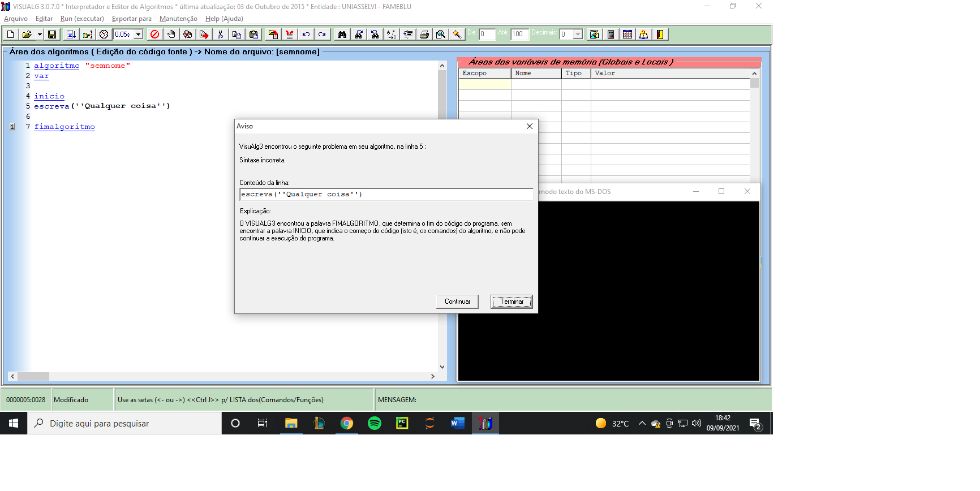Open Windows Start menu
Screen dimensions: 980x491
(14, 423)
